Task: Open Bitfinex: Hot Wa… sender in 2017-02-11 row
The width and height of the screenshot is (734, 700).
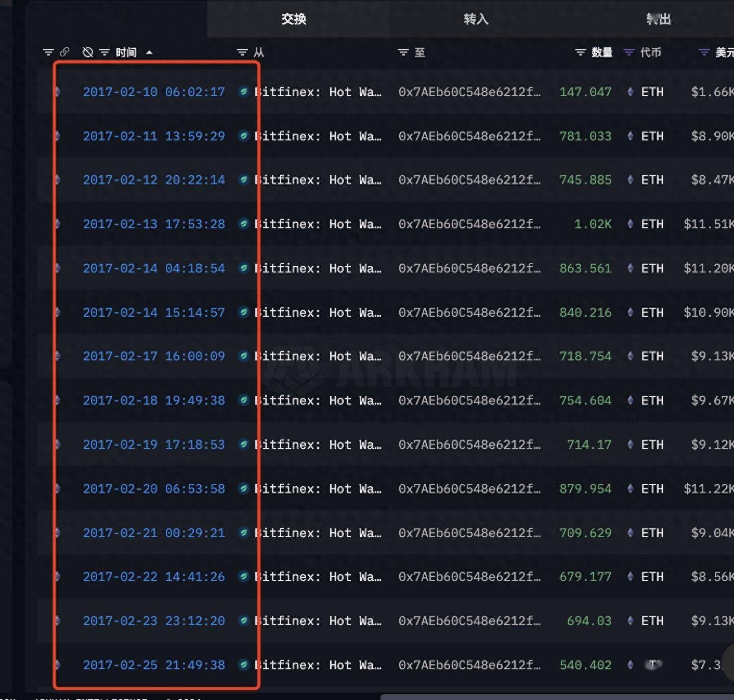Action: click(318, 136)
